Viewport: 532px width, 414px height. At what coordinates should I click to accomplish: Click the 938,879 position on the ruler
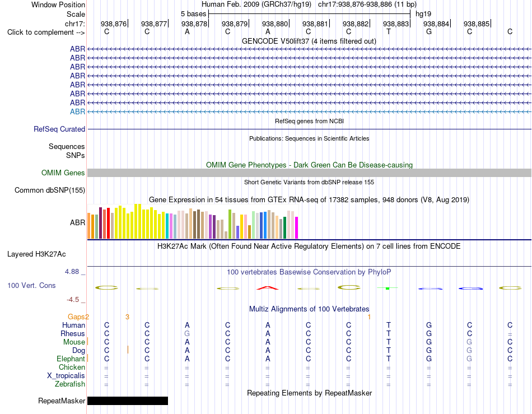[x=235, y=24]
